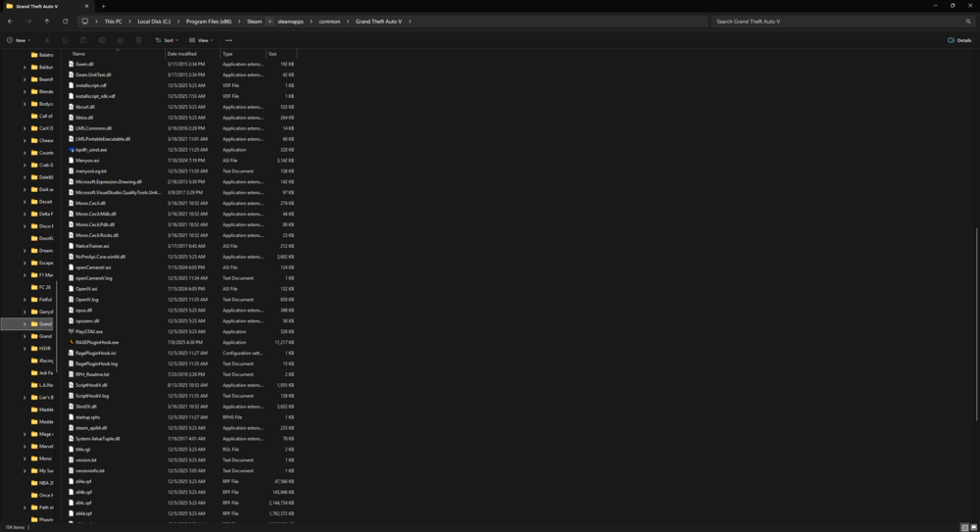Viewport: 980px width, 532px height.
Task: Go to common breadcrumb folder
Action: [329, 22]
